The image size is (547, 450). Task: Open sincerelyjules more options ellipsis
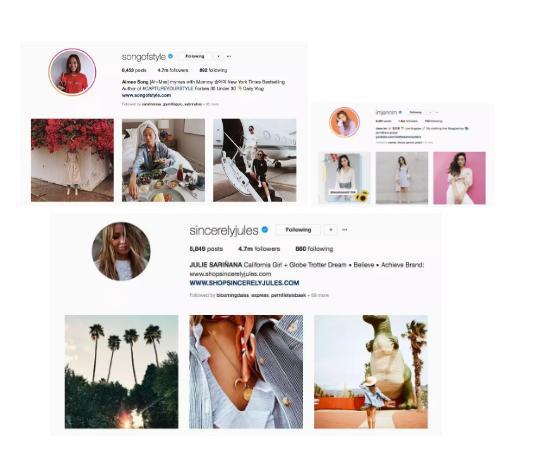coord(345,230)
